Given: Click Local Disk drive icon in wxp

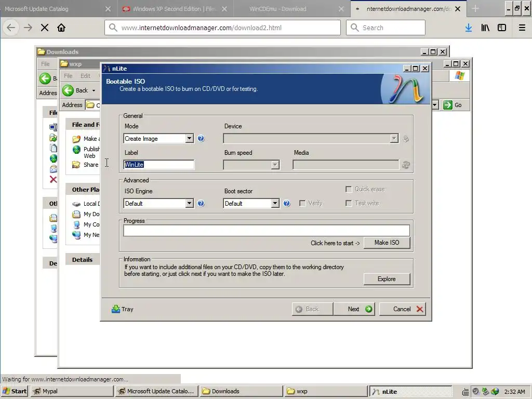Looking at the screenshot, I should coord(76,204).
